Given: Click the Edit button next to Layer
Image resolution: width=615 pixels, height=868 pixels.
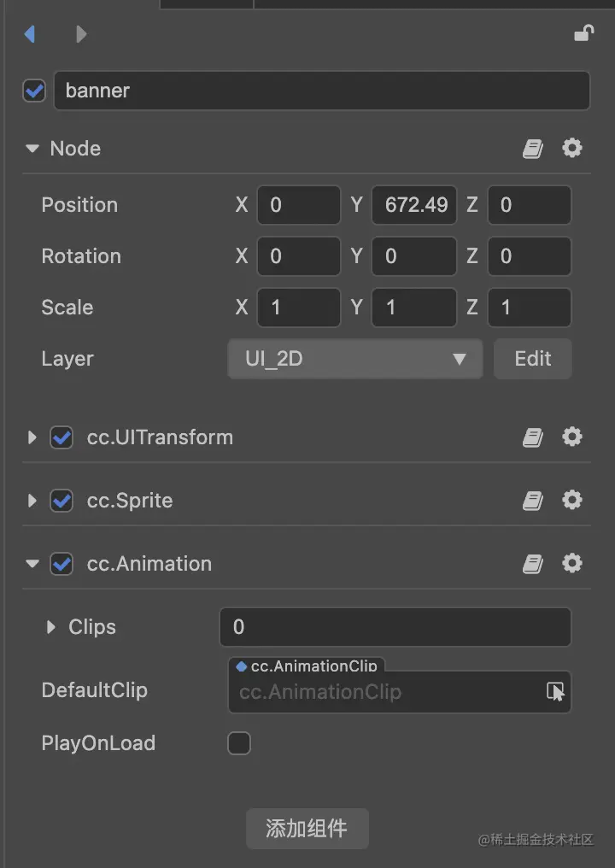Looking at the screenshot, I should (x=532, y=359).
